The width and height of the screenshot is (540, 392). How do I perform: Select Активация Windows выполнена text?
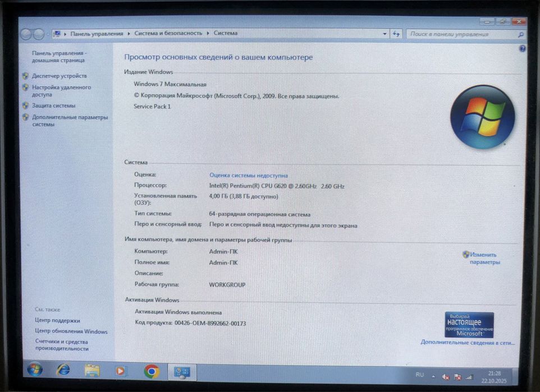pyautogui.click(x=178, y=312)
